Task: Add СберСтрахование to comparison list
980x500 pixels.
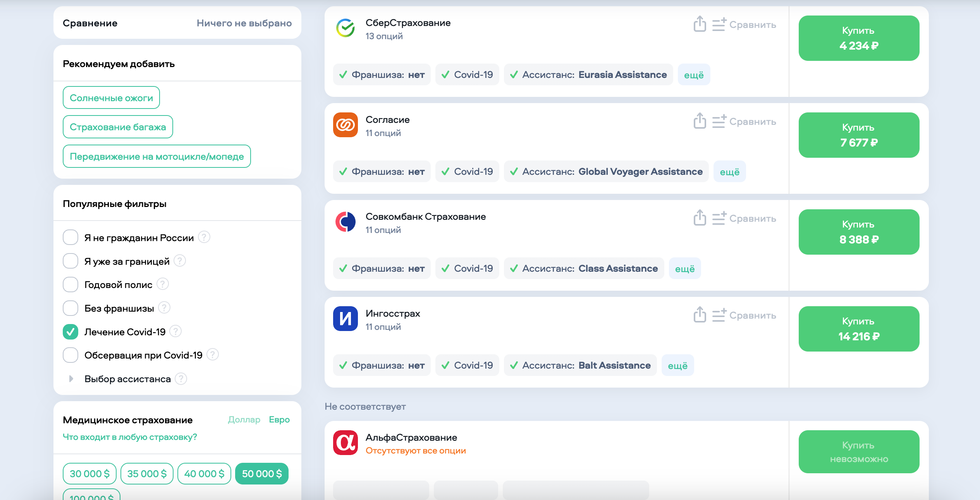Action: (x=744, y=24)
